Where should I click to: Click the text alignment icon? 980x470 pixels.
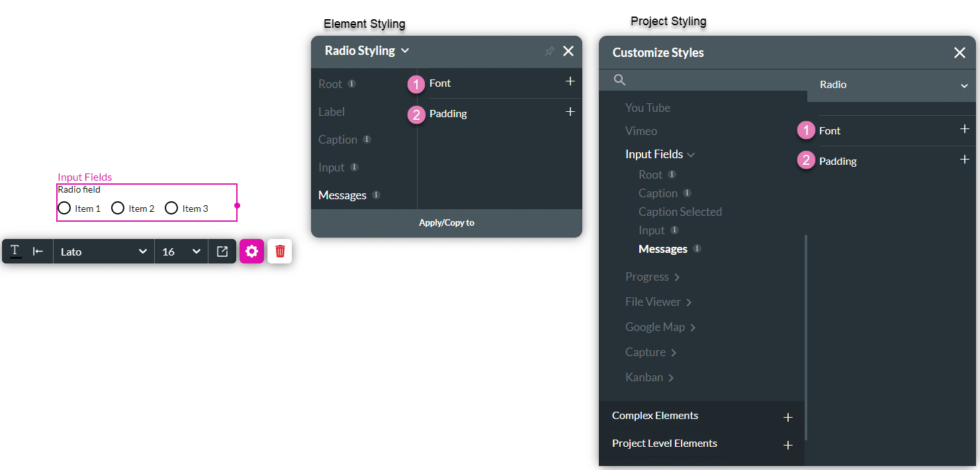tap(38, 251)
